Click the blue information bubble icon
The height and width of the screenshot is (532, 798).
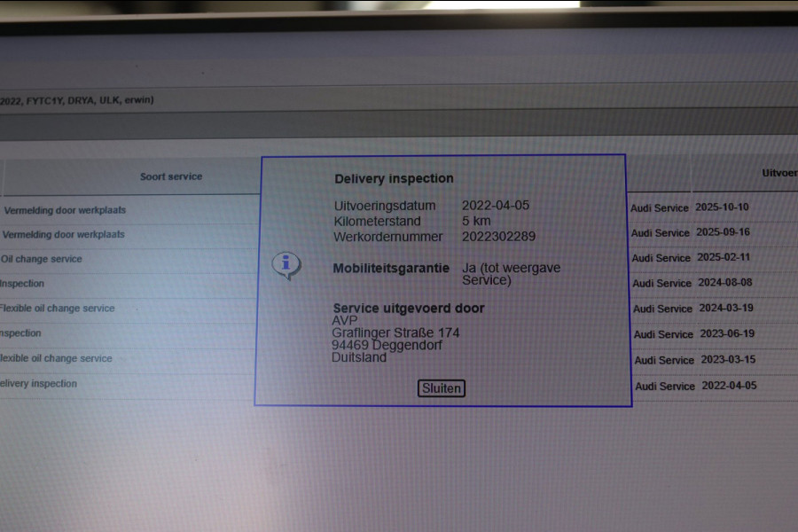pos(286,266)
